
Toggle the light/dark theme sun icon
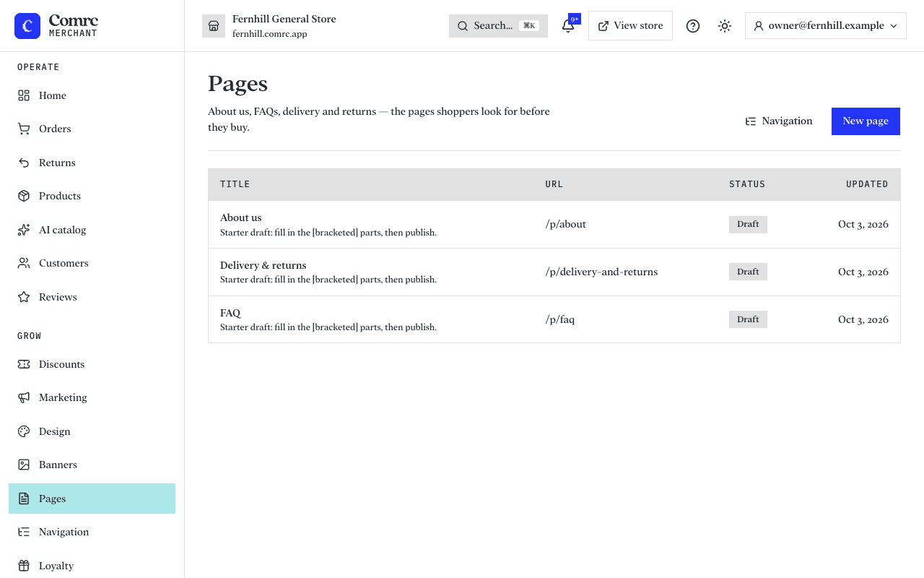click(725, 26)
